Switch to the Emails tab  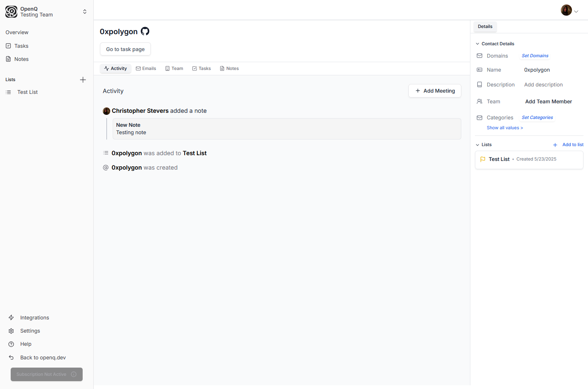[146, 68]
